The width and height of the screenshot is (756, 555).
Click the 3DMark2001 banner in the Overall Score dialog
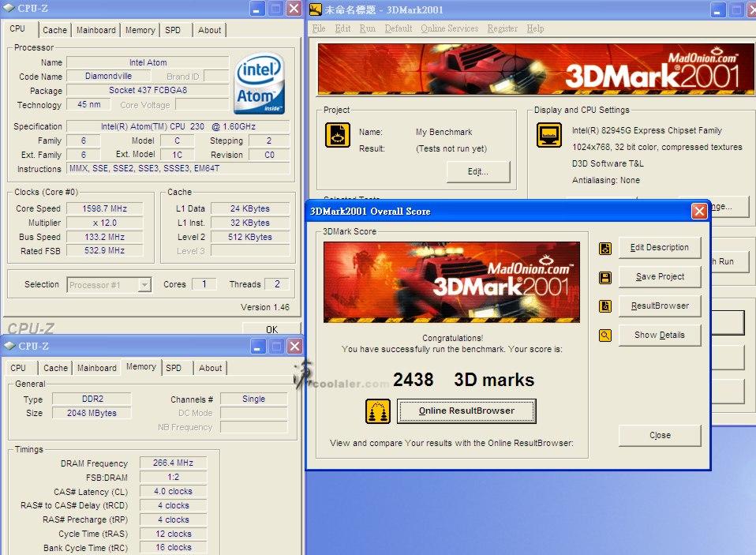tap(451, 282)
